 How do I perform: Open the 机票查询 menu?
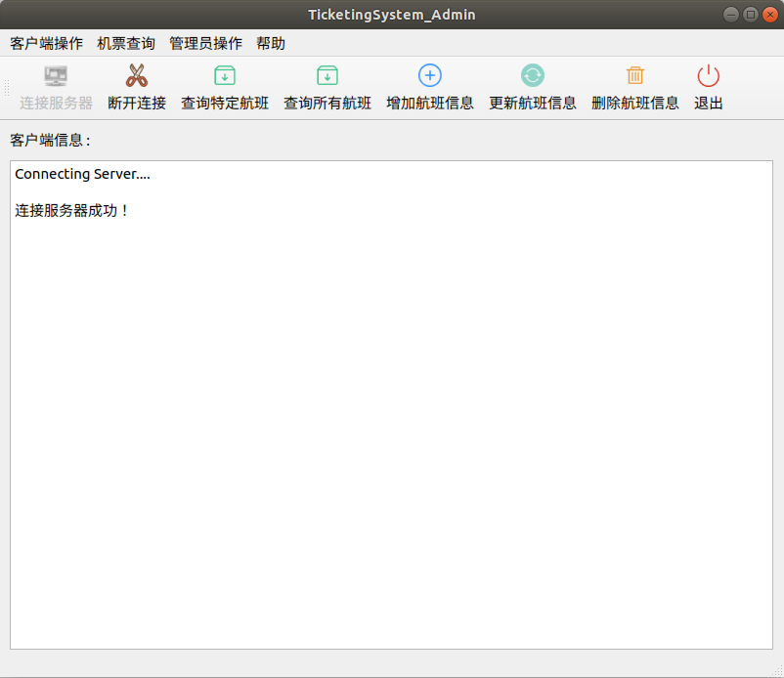[126, 43]
